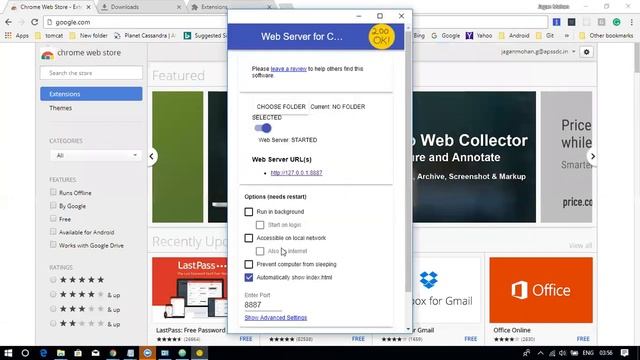Open the web store settings gear
This screenshot has width=640, height=360.
click(x=587, y=52)
